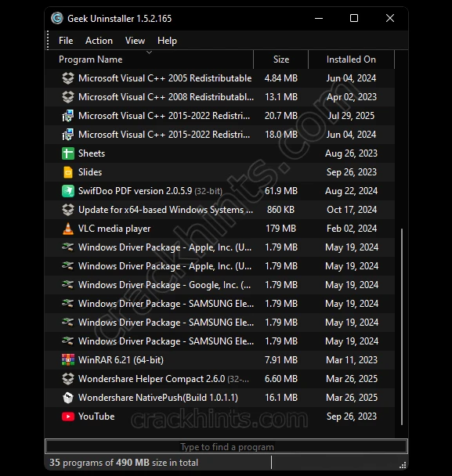Click the Oct 17, 2024 install date
Screen dimensions: 452x476
(x=352, y=210)
